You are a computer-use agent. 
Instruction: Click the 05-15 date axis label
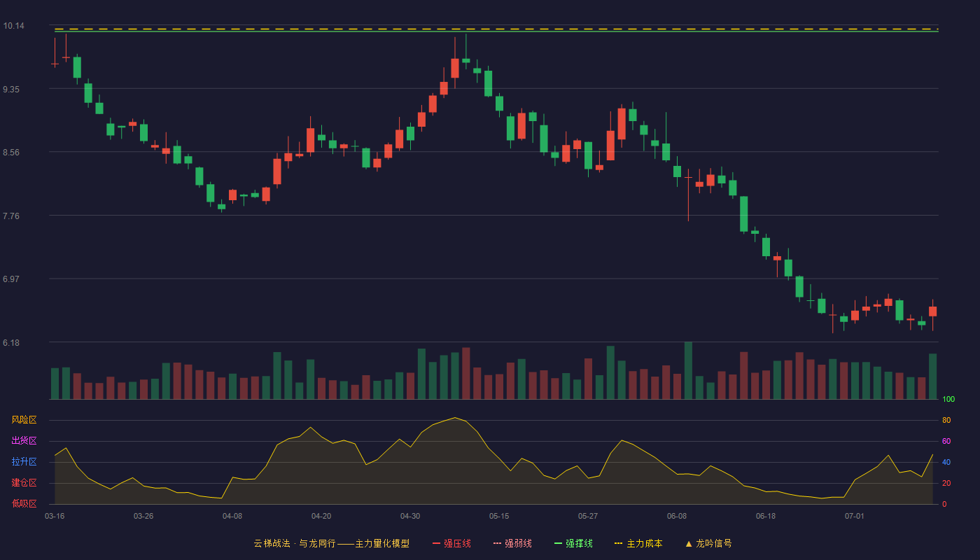tap(499, 516)
